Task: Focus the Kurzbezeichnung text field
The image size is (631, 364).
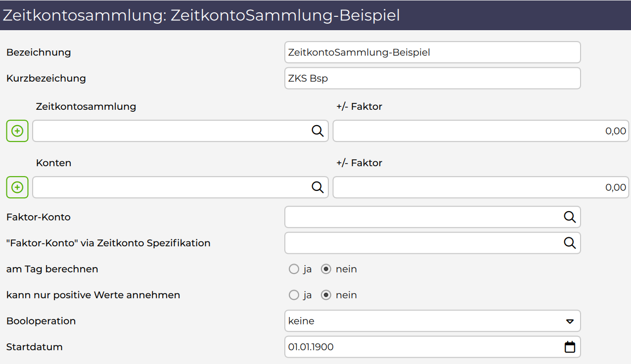Action: click(x=432, y=78)
